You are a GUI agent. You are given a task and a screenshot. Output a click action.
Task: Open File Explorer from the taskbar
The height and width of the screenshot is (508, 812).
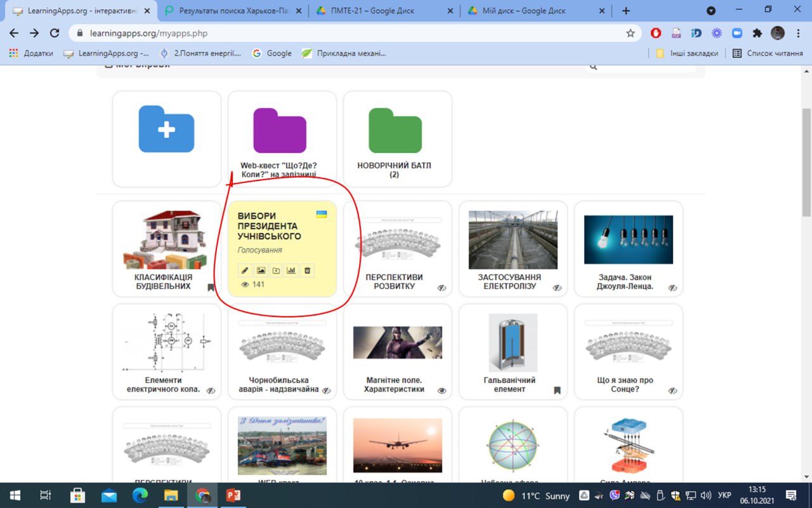tap(171, 495)
